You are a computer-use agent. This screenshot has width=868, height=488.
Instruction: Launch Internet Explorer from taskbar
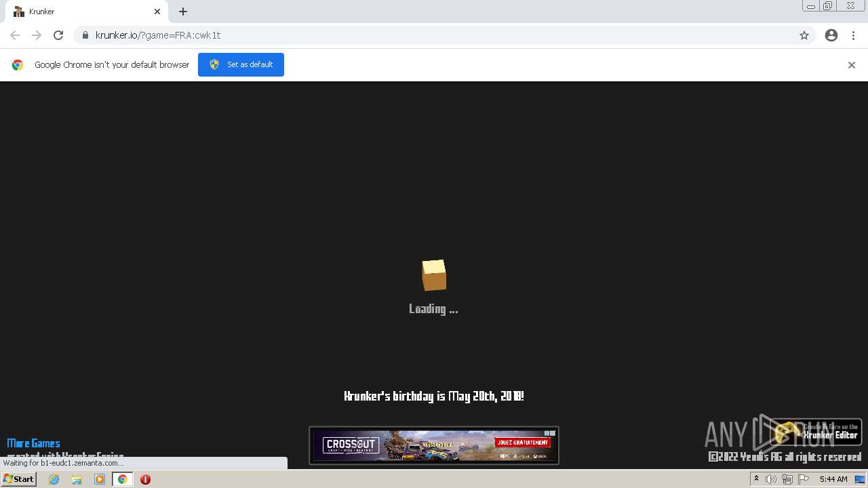54,479
